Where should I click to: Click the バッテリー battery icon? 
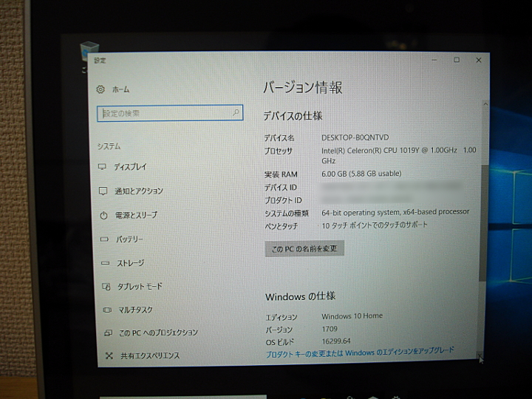(x=104, y=239)
